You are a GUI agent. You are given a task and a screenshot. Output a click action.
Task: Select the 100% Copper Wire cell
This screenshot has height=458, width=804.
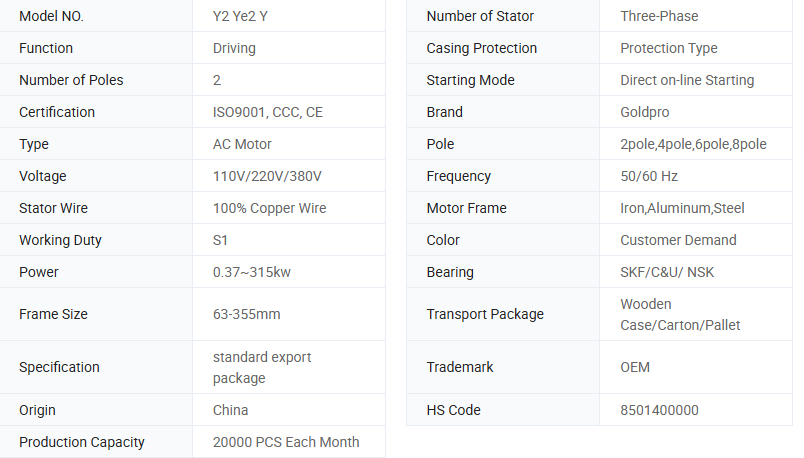269,208
